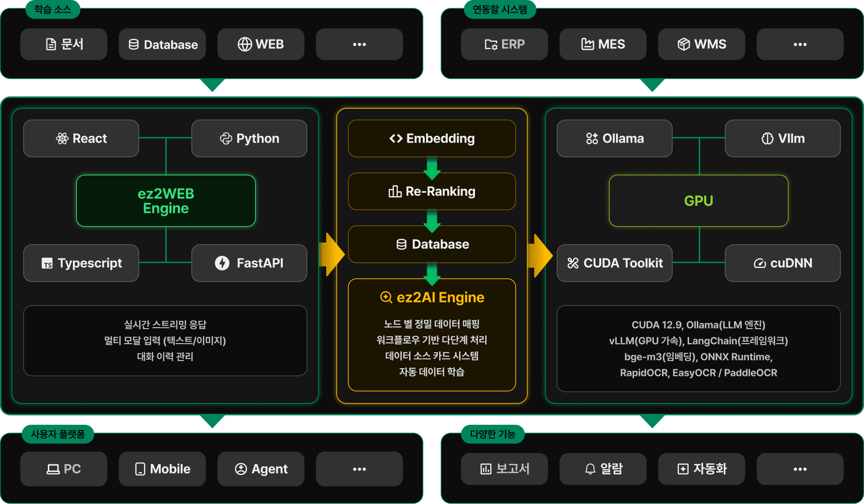Click the Embedding code brackets icon

tap(396, 139)
